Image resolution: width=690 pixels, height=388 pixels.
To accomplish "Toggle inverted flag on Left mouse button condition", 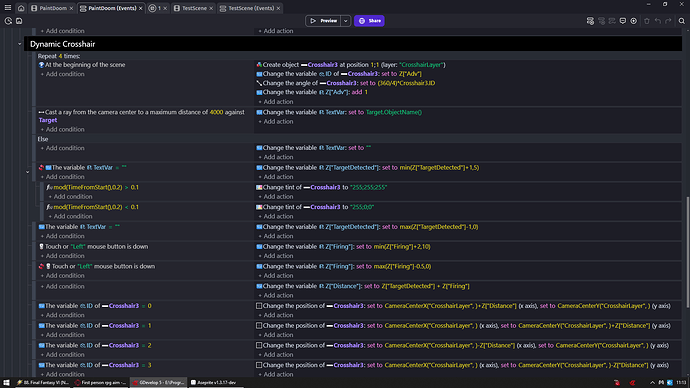I will (x=41, y=267).
